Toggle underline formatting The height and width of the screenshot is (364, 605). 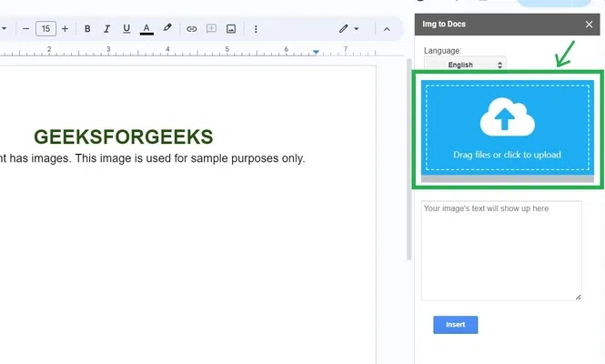click(x=126, y=29)
